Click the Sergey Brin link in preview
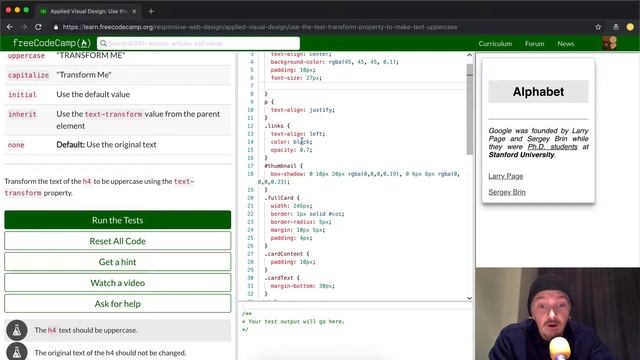 (507, 192)
